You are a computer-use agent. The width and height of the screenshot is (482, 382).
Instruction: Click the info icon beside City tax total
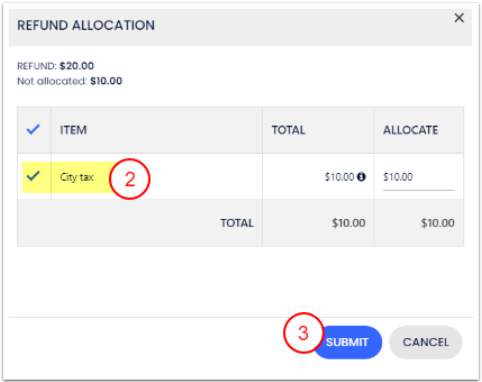click(361, 177)
